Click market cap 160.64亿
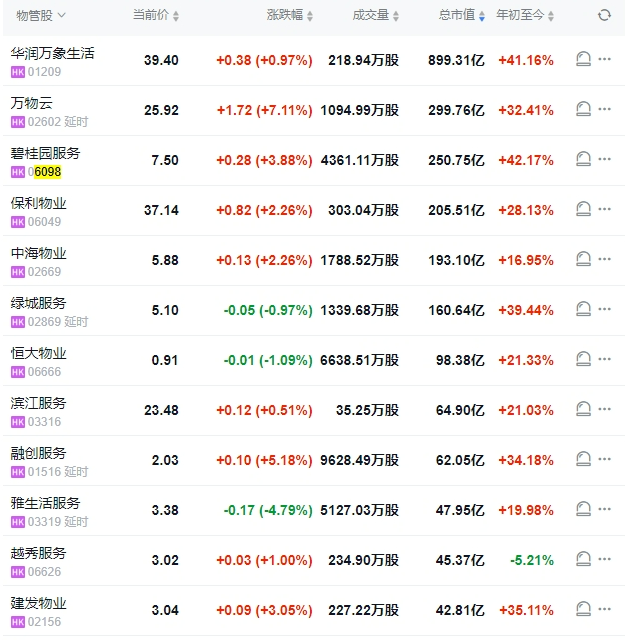Viewport: 625px width, 640px height. pyautogui.click(x=456, y=310)
